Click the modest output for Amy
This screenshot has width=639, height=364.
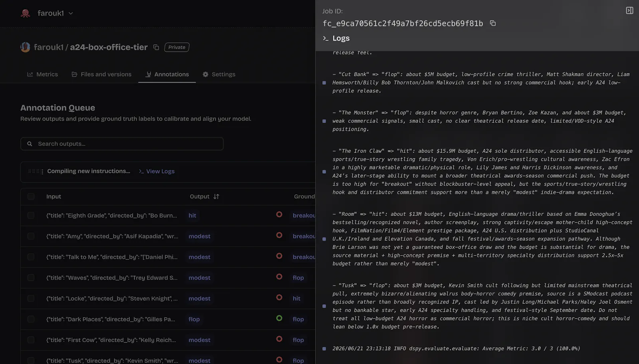coord(199,236)
